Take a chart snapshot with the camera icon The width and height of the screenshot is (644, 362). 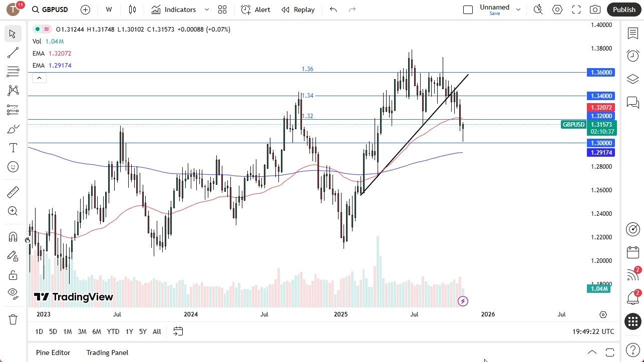pos(595,9)
